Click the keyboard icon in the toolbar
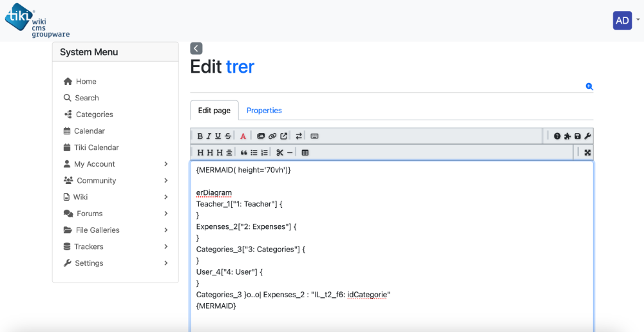The height and width of the screenshot is (332, 644). 315,136
